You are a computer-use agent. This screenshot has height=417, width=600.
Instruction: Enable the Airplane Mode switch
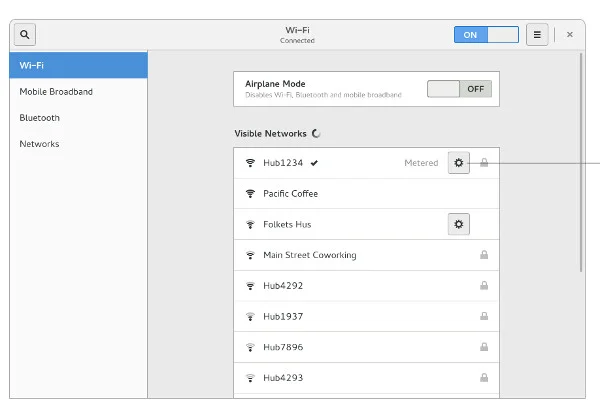(x=459, y=89)
